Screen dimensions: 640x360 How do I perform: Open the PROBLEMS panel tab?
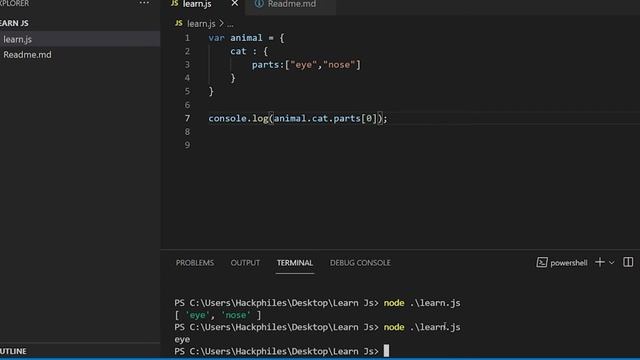[195, 263]
